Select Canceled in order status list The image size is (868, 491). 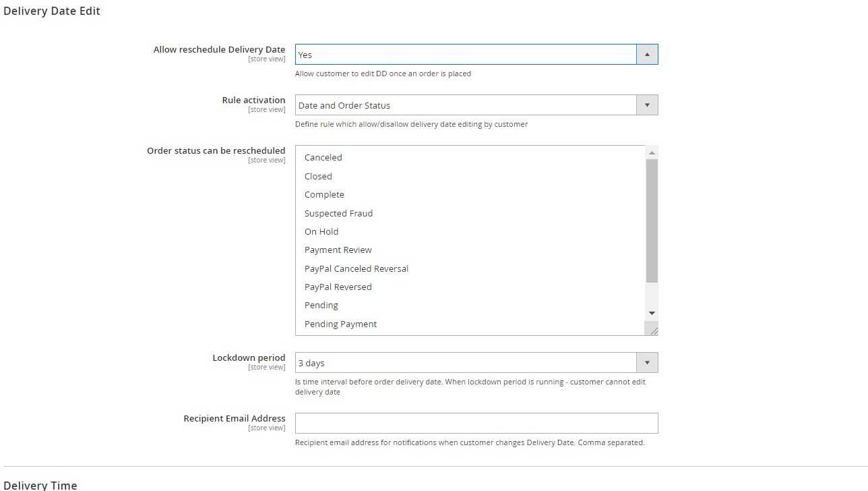[x=323, y=157]
